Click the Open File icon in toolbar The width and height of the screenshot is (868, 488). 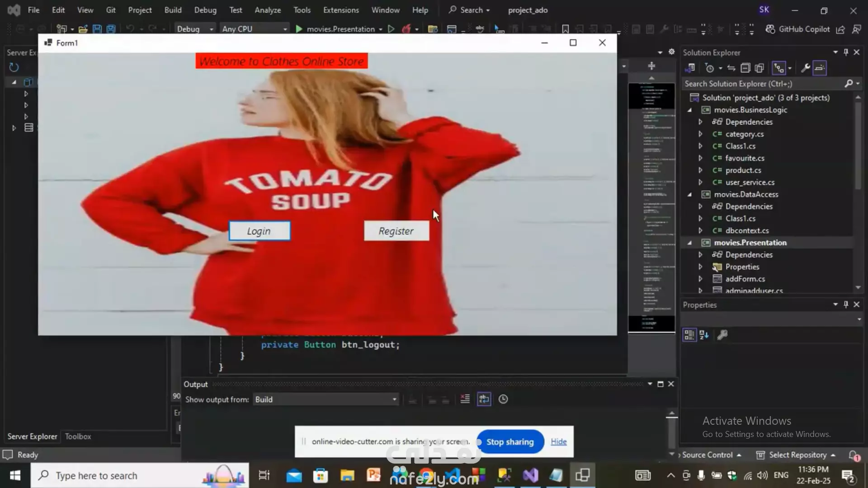pyautogui.click(x=83, y=29)
